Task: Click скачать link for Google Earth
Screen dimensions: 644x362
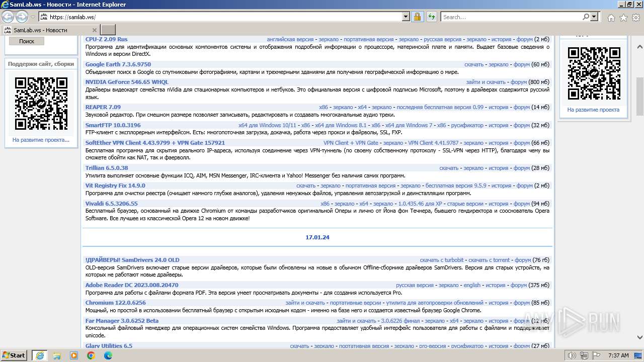Action: [x=474, y=64]
